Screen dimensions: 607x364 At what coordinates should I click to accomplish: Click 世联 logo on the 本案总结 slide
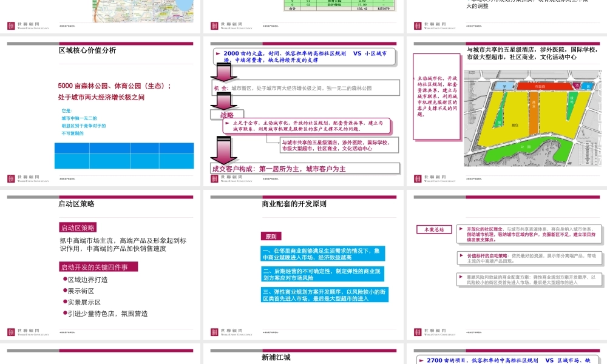(435, 332)
